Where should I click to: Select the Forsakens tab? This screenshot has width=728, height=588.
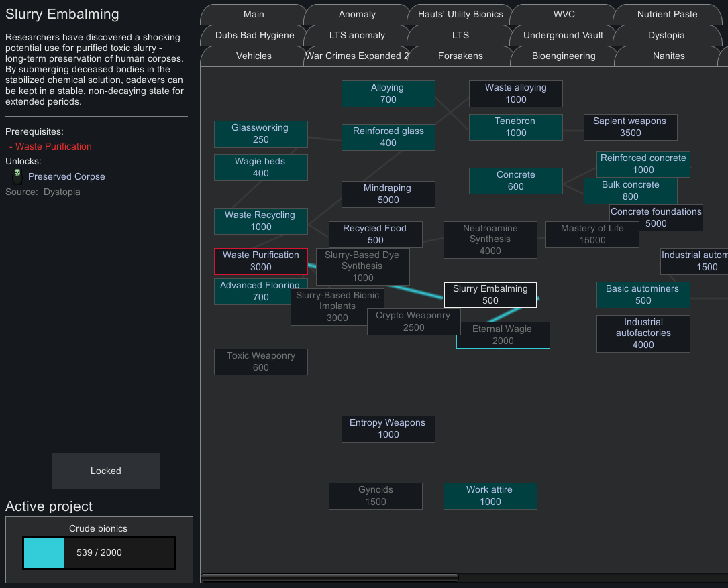pos(460,56)
